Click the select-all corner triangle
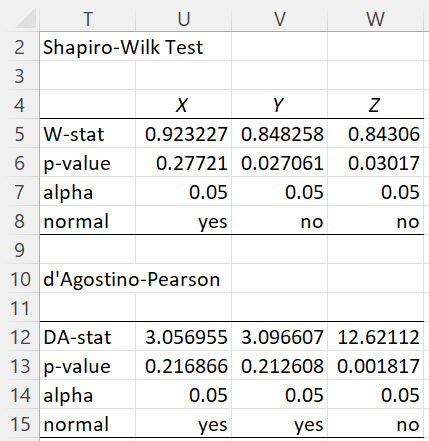 coord(26,19)
